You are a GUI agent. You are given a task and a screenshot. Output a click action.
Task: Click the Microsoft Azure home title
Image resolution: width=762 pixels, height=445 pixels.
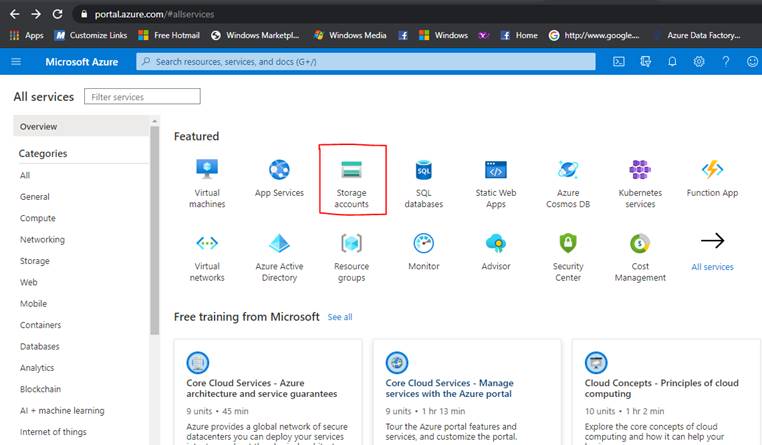pyautogui.click(x=82, y=62)
